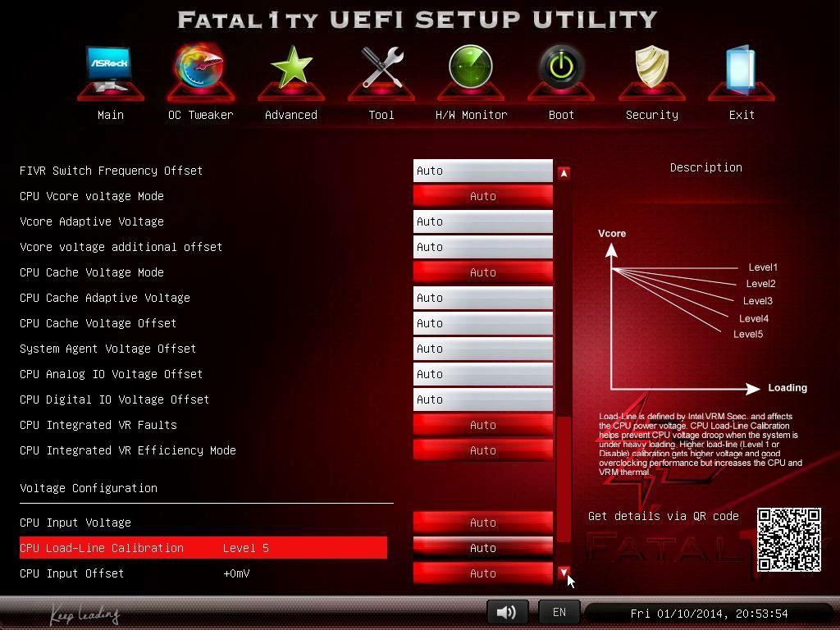Select the Vcore voltage additional offset label

[x=121, y=247]
